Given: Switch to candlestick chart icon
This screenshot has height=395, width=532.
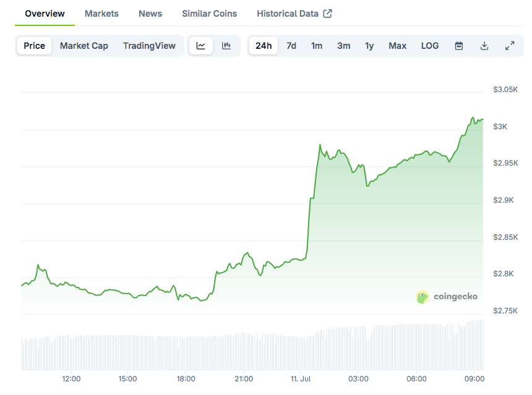Looking at the screenshot, I should tap(226, 46).
